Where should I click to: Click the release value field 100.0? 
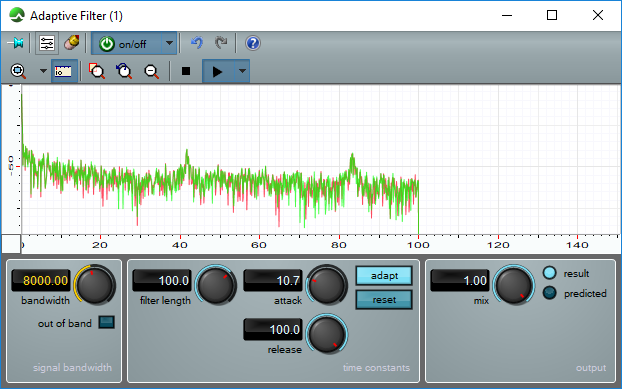click(273, 330)
